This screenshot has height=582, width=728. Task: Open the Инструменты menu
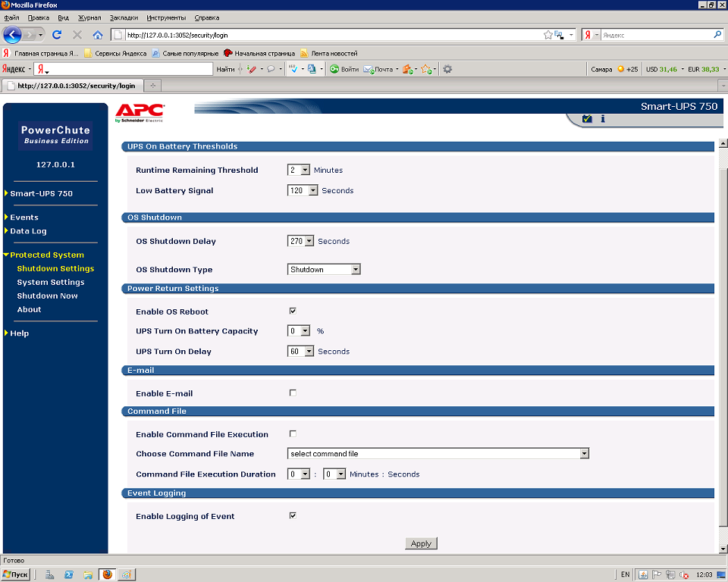[166, 17]
